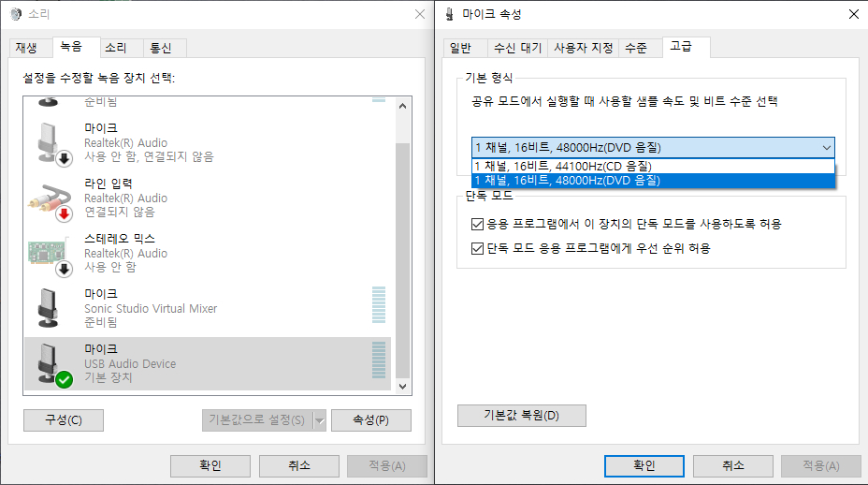This screenshot has width=868, height=485.
Task: Click the device list scrollbar thumb
Action: [403, 260]
